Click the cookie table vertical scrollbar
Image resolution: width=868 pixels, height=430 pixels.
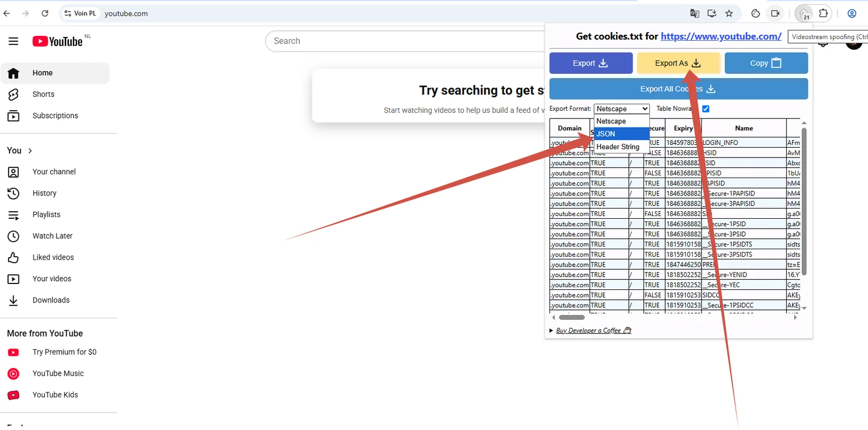click(804, 201)
